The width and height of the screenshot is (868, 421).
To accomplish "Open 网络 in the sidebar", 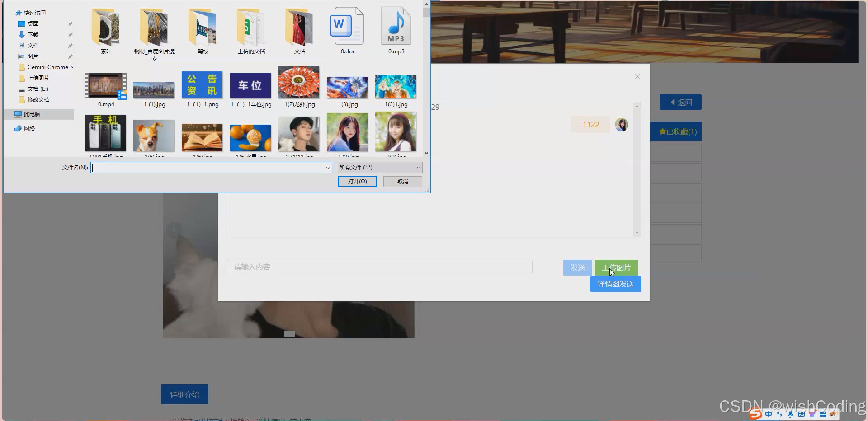I will coord(30,128).
